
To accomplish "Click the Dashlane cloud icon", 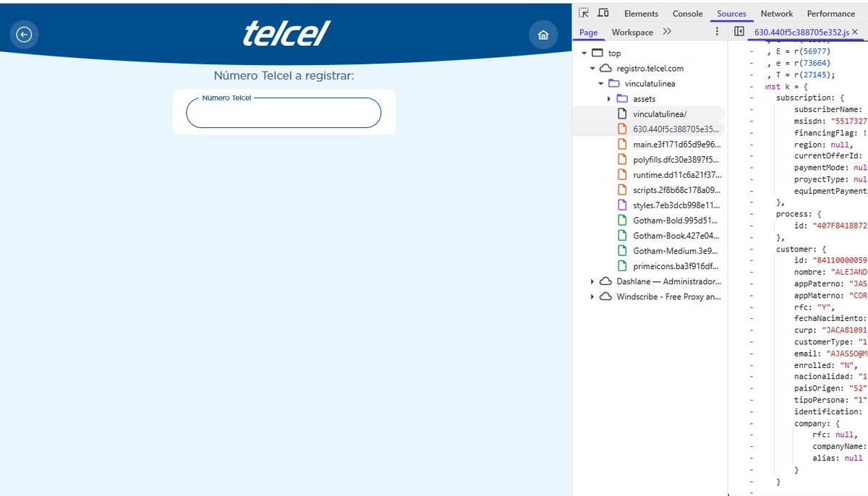I will click(605, 281).
